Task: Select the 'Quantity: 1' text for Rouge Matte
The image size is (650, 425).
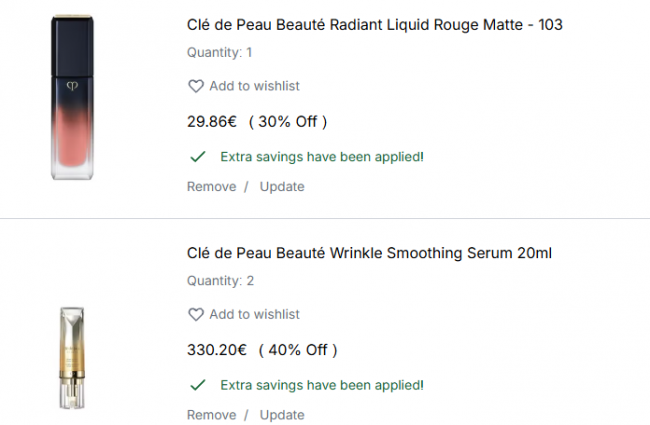Action: (x=220, y=53)
